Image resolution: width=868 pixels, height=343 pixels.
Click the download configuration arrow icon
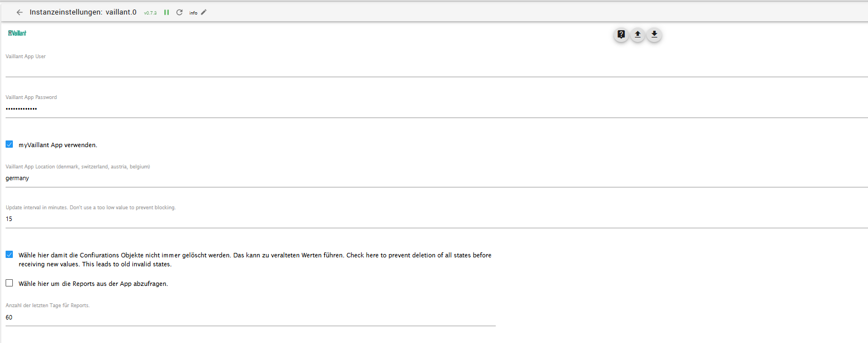[x=654, y=35]
